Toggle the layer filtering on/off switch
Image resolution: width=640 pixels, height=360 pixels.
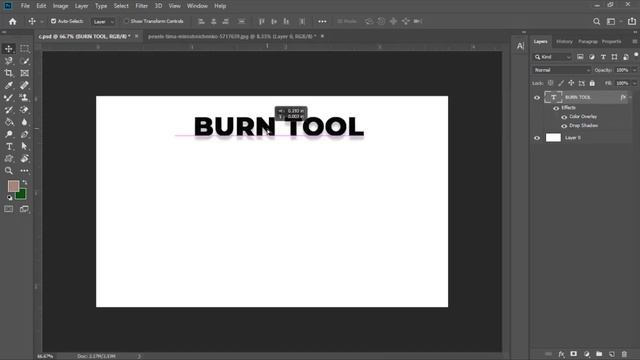click(x=636, y=55)
